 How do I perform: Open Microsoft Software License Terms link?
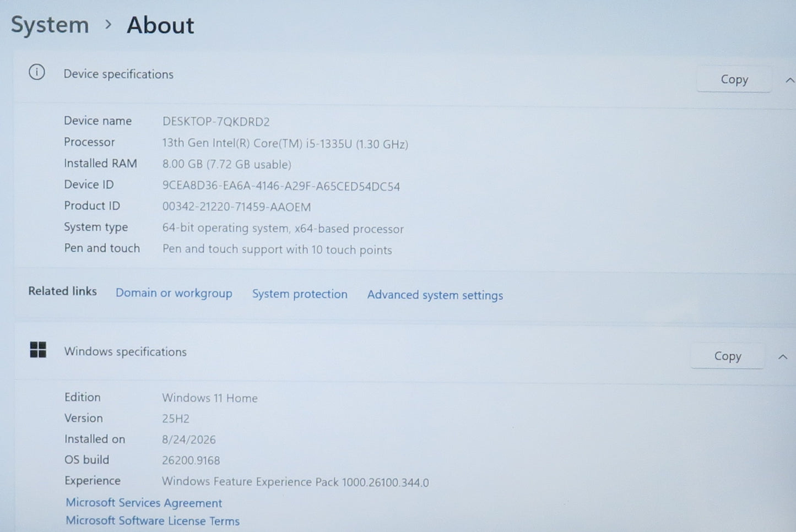pos(153,521)
